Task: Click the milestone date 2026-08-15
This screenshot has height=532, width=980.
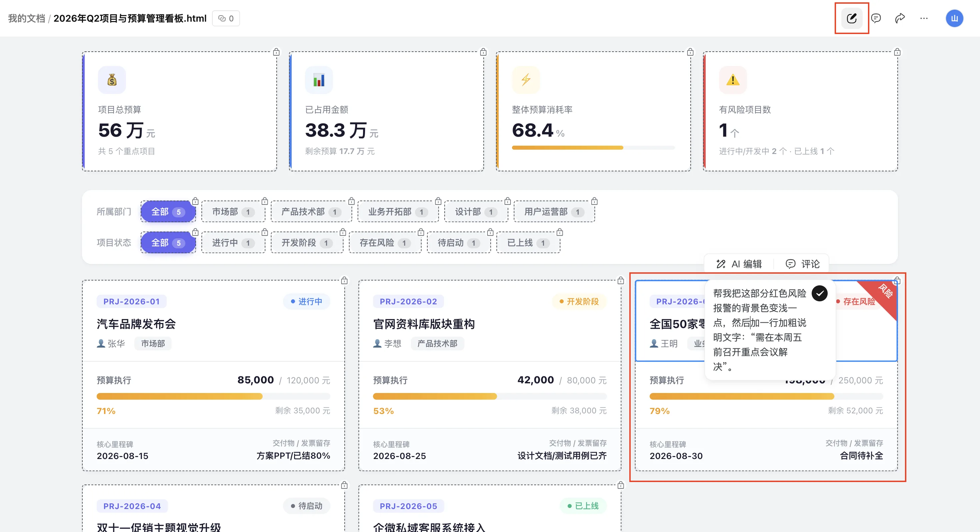Action: click(x=123, y=456)
